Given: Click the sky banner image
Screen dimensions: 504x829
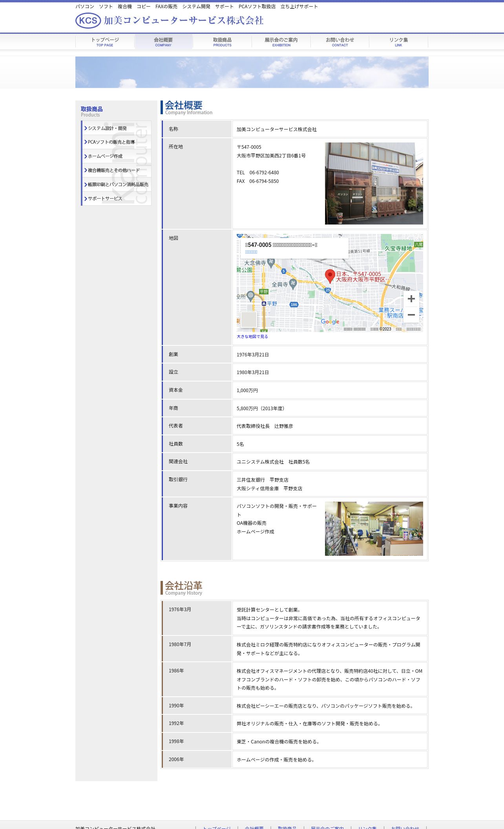Looking at the screenshot, I should (252, 72).
